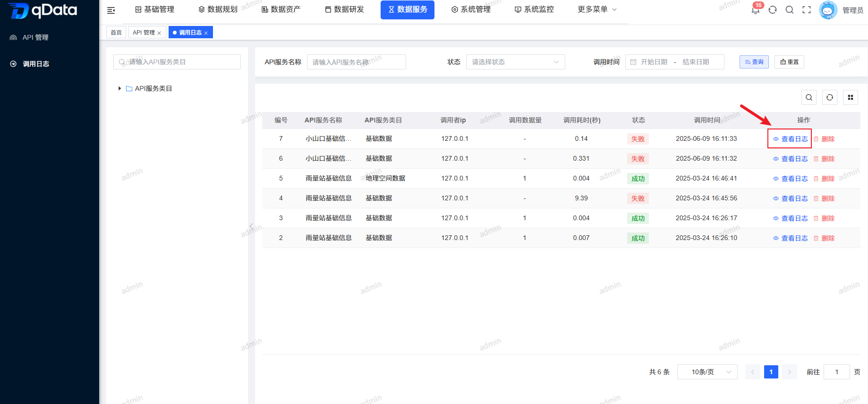Click the 开始日期 date field
868x404 pixels.
tap(654, 62)
